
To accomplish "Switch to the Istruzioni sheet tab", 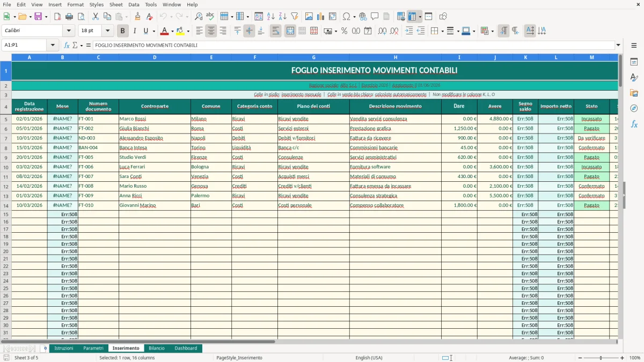I will [x=64, y=348].
